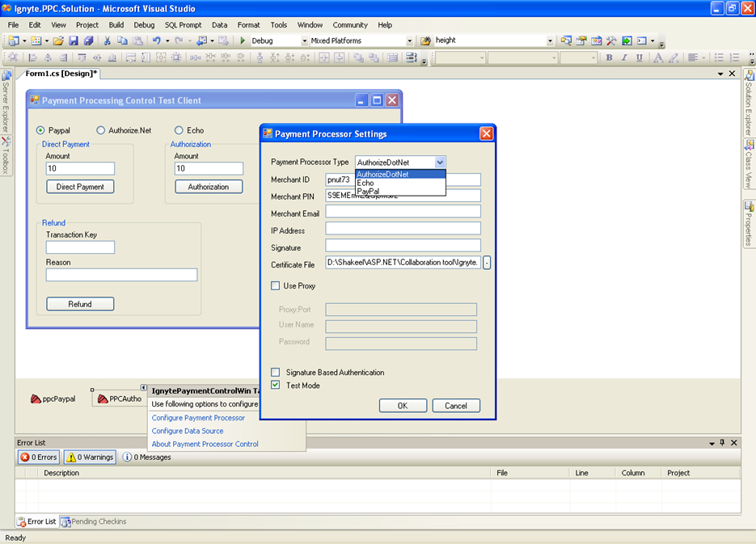Open the Start Page green arrow icon
The height and width of the screenshot is (544, 756).
tap(627, 41)
